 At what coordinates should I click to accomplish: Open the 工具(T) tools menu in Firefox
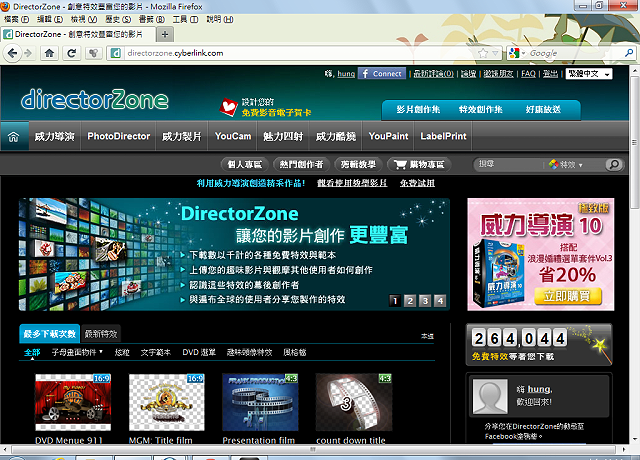(x=185, y=19)
